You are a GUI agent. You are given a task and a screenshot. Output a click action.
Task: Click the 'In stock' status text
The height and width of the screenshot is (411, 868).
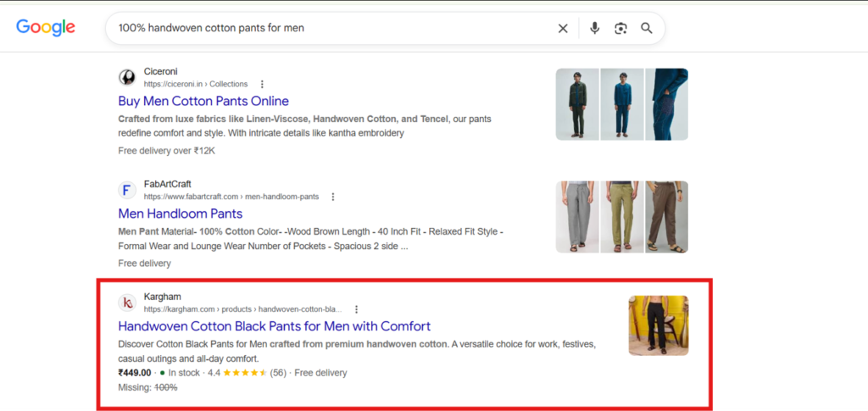184,373
